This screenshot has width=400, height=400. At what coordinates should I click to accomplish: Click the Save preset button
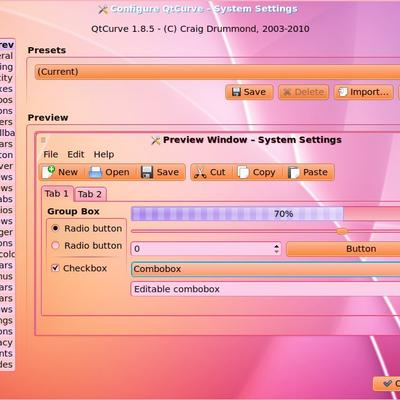point(249,92)
